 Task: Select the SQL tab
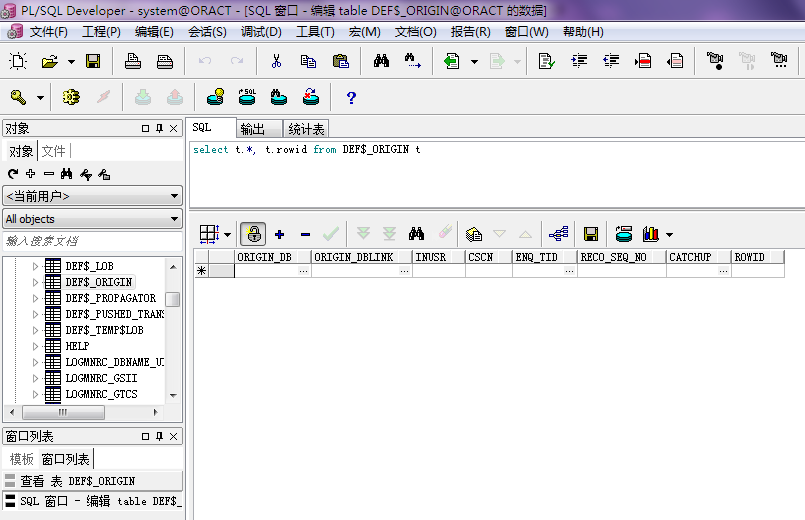click(210, 127)
